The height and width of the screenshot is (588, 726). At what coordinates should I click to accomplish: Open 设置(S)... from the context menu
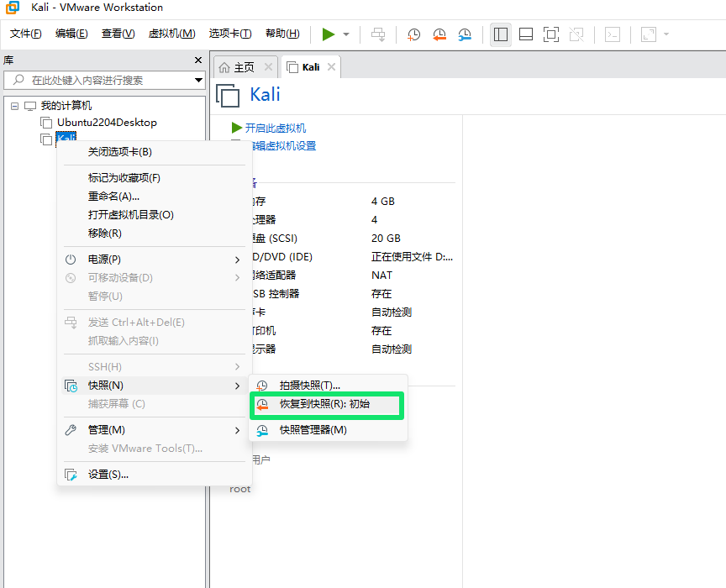click(108, 475)
